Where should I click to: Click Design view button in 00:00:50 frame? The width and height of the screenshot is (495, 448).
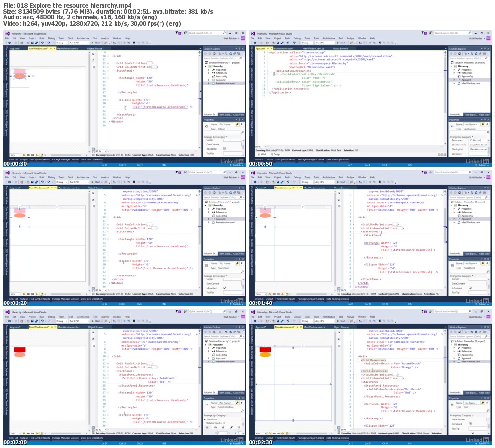[276, 154]
